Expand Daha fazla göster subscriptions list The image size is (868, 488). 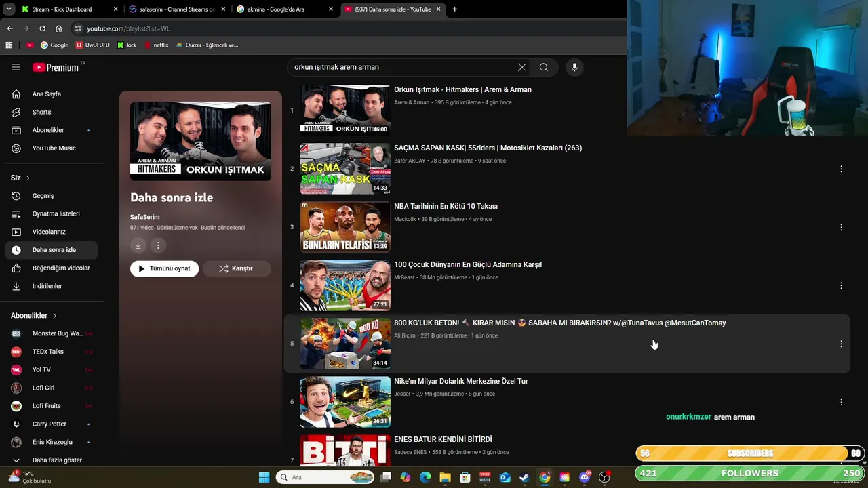[52, 460]
